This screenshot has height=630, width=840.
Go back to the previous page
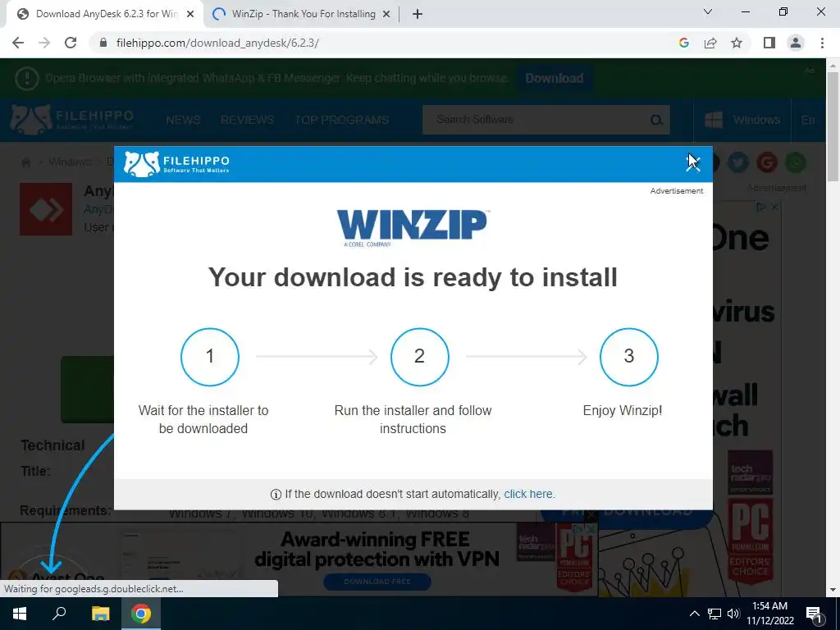point(18,43)
